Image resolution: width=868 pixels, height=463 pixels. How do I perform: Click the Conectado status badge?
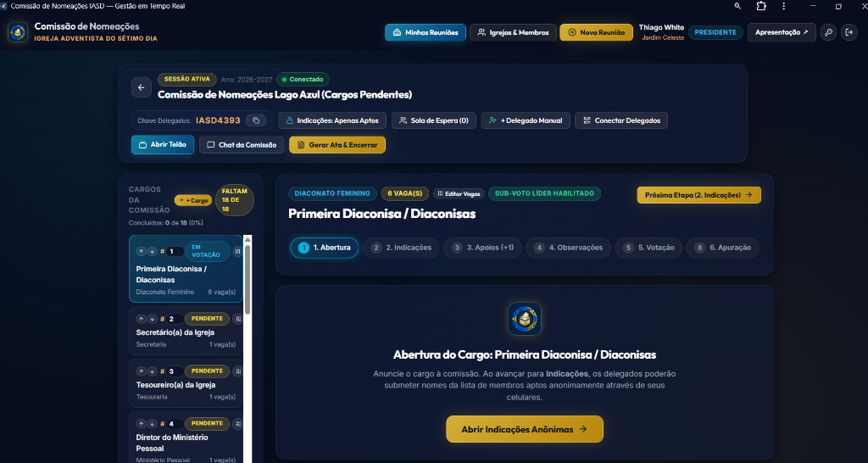tap(303, 79)
